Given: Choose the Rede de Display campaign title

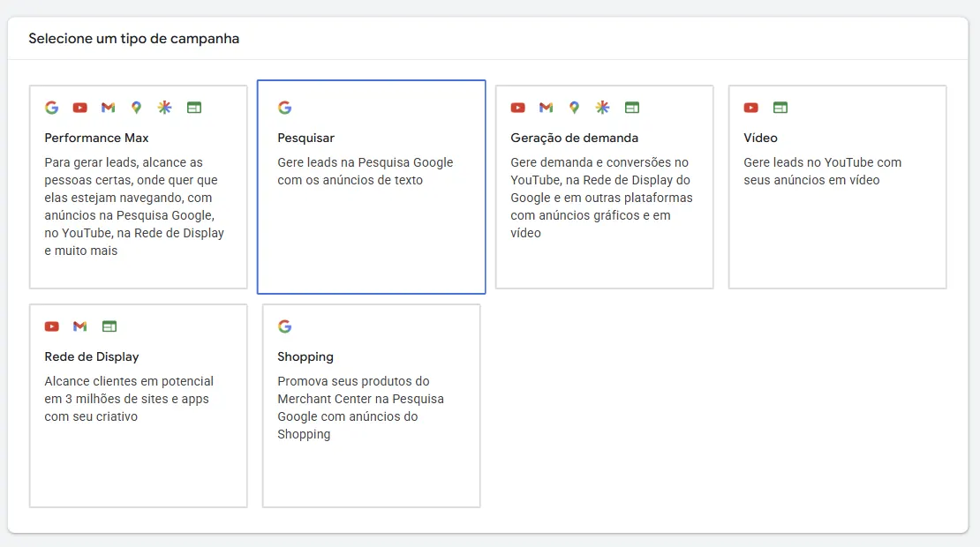Looking at the screenshot, I should (91, 356).
